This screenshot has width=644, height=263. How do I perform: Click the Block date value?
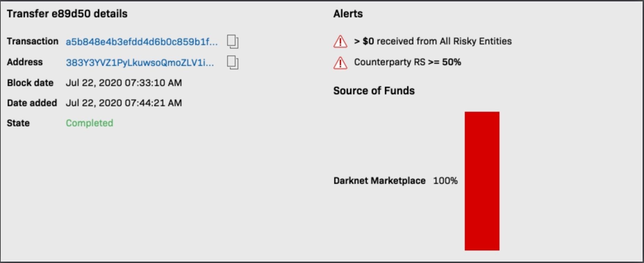124,83
